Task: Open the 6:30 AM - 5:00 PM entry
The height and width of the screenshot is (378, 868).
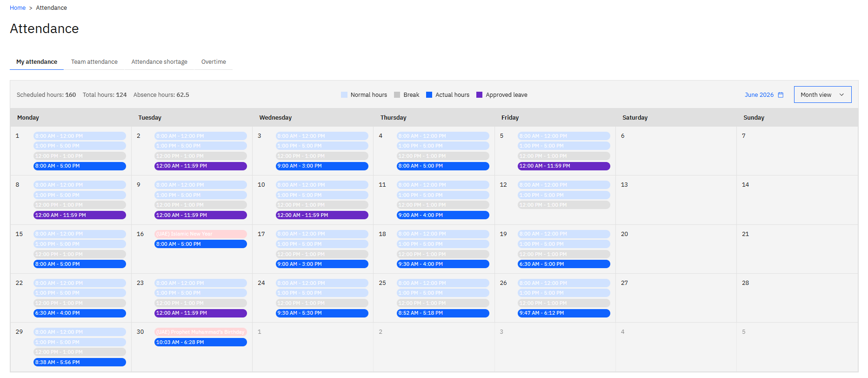Action: pos(564,264)
